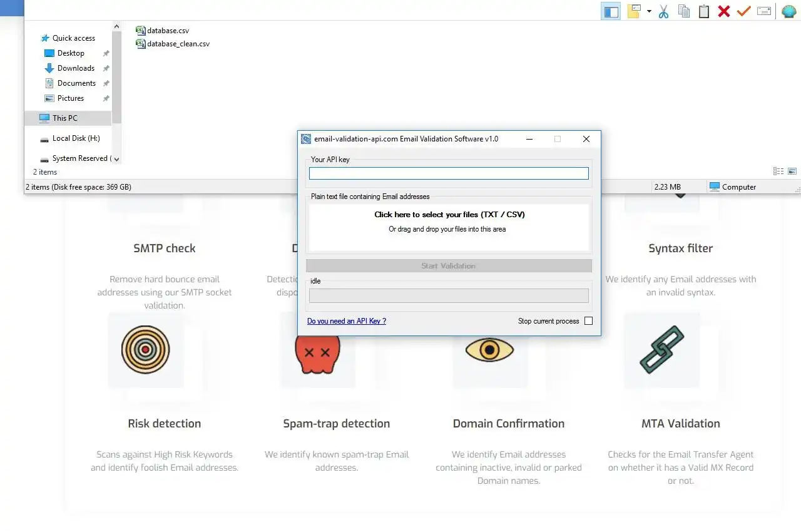Viewport: 801px width, 532px height.
Task: Click the pin icon next to Pictures
Action: (x=106, y=98)
